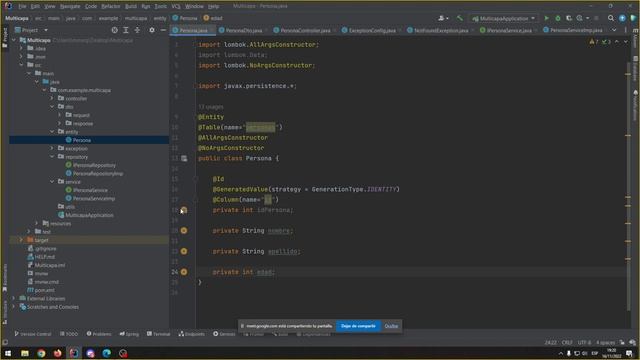Click gutter icon beside nombre field
The image size is (640, 360).
tap(184, 231)
